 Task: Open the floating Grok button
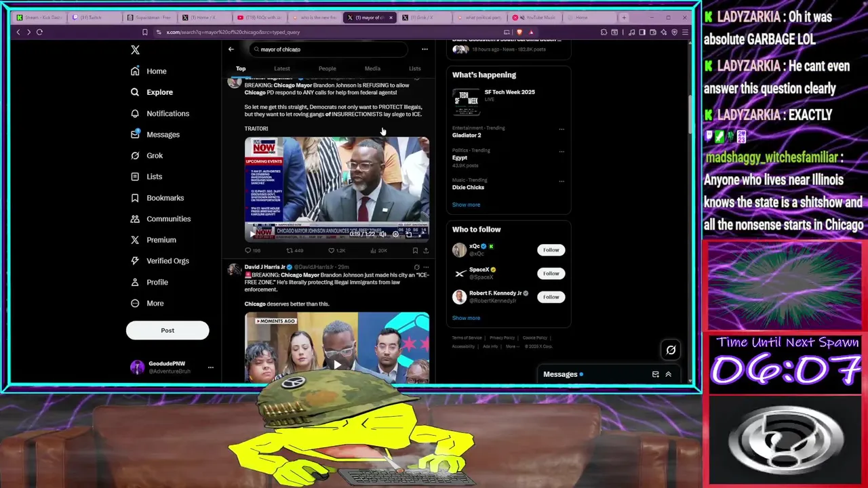click(x=671, y=350)
